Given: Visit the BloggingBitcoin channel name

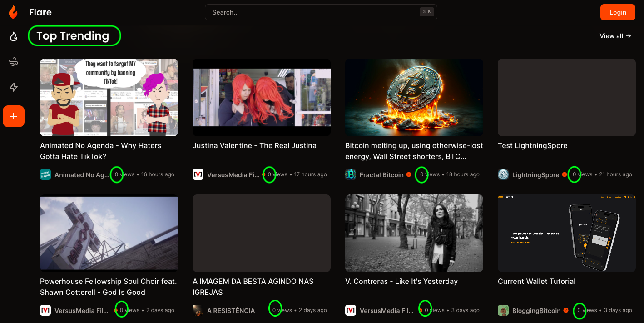Looking at the screenshot, I should [536, 311].
